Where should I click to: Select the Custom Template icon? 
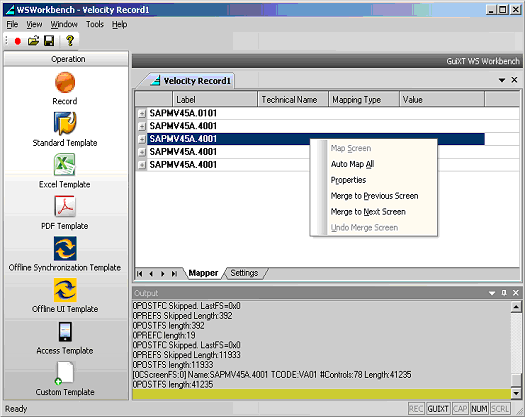click(65, 373)
